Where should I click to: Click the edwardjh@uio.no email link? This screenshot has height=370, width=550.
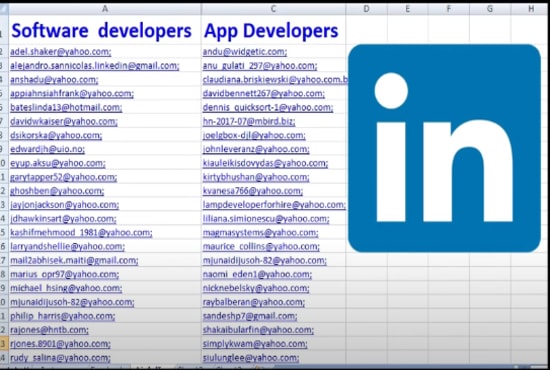(x=47, y=149)
